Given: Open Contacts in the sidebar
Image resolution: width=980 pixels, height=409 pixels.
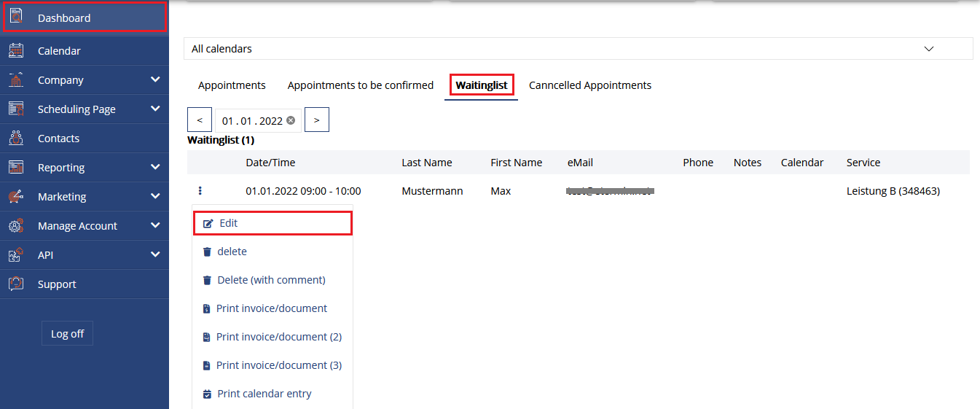Looking at the screenshot, I should click(x=85, y=138).
